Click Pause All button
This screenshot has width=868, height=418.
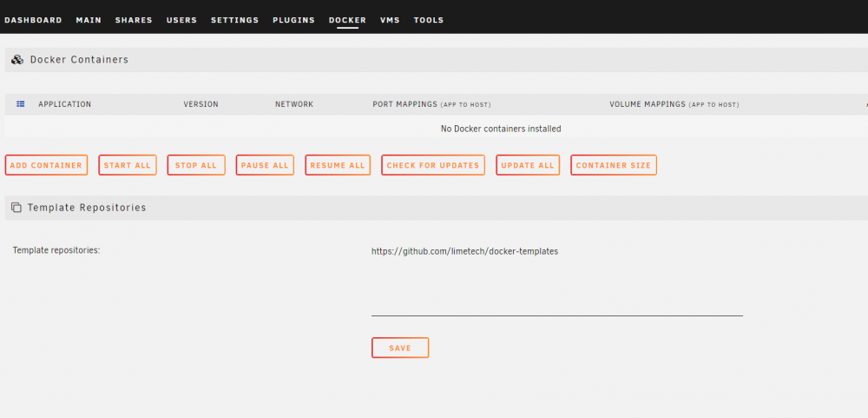[x=265, y=165]
